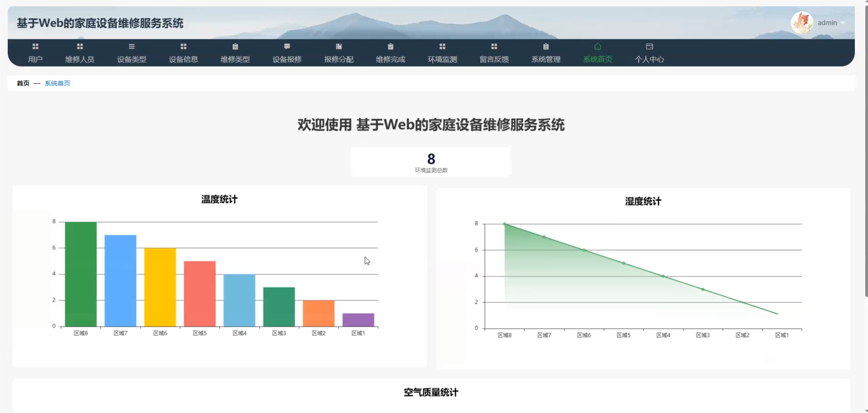This screenshot has width=868, height=413.
Task: Click the 留言反馈 grid icon
Action: pyautogui.click(x=494, y=46)
